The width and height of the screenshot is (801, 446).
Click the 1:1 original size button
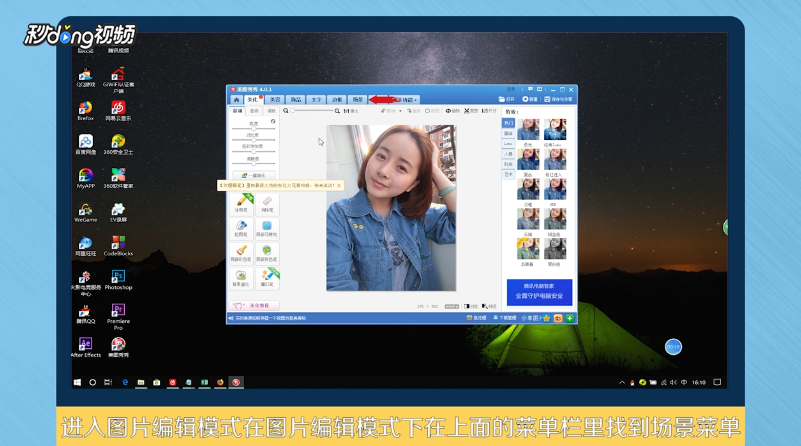(x=351, y=111)
